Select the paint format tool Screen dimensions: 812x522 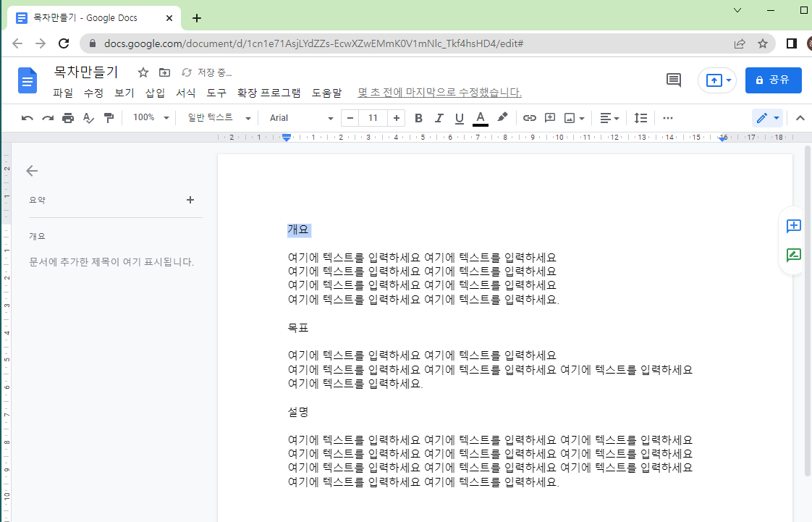pyautogui.click(x=110, y=117)
